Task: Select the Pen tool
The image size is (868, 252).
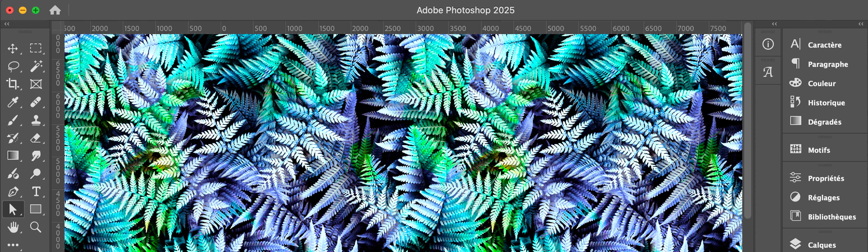Action: 13,192
